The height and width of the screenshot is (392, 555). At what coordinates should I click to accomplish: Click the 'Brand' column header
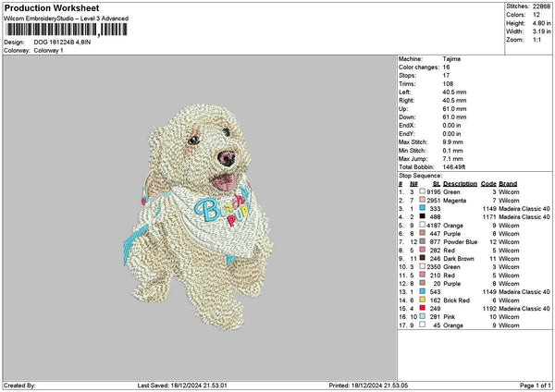508,184
